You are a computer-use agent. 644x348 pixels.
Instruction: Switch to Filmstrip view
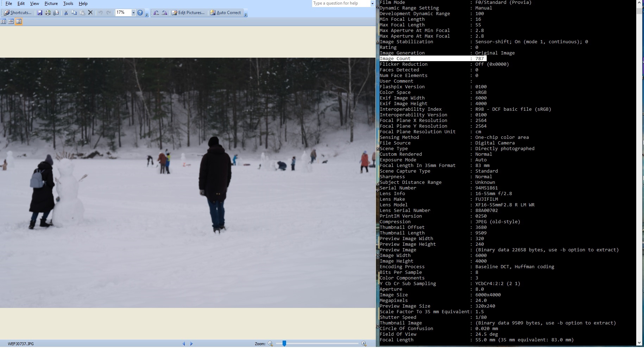(x=11, y=22)
